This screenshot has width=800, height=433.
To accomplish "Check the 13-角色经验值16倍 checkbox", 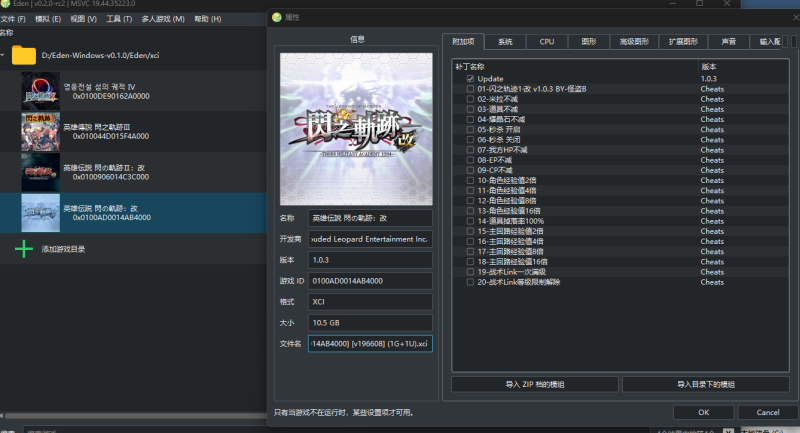I will [x=470, y=211].
